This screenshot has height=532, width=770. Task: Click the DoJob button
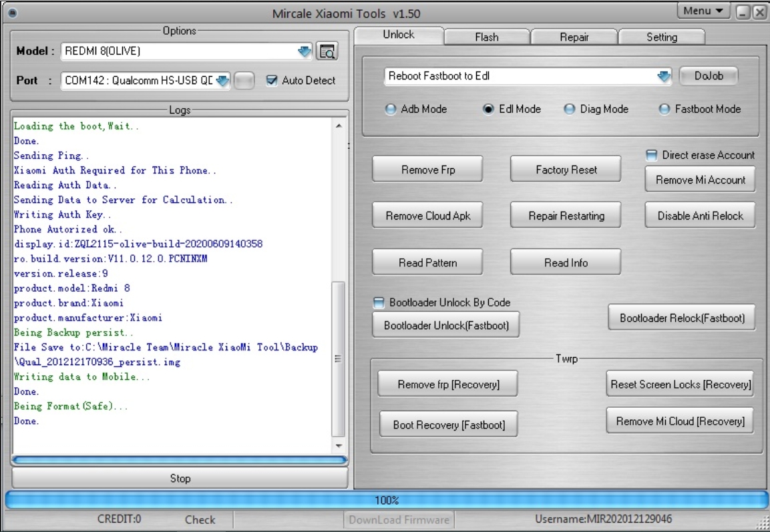[x=709, y=76]
